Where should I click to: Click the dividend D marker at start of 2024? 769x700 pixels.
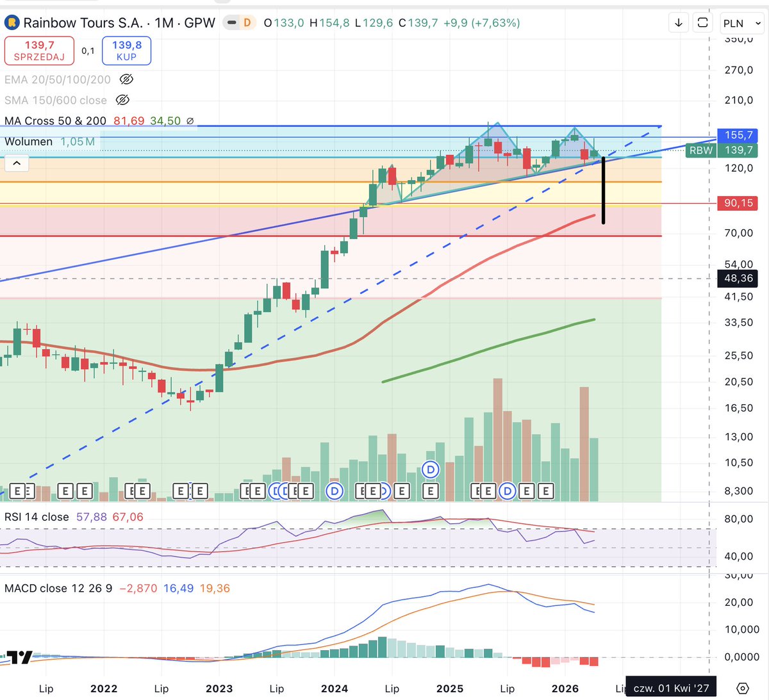click(335, 491)
